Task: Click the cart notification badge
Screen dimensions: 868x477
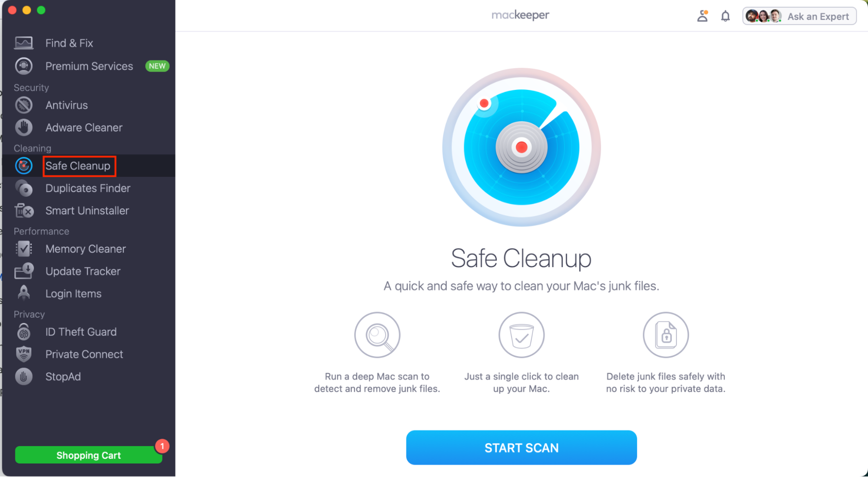Action: pos(162,446)
